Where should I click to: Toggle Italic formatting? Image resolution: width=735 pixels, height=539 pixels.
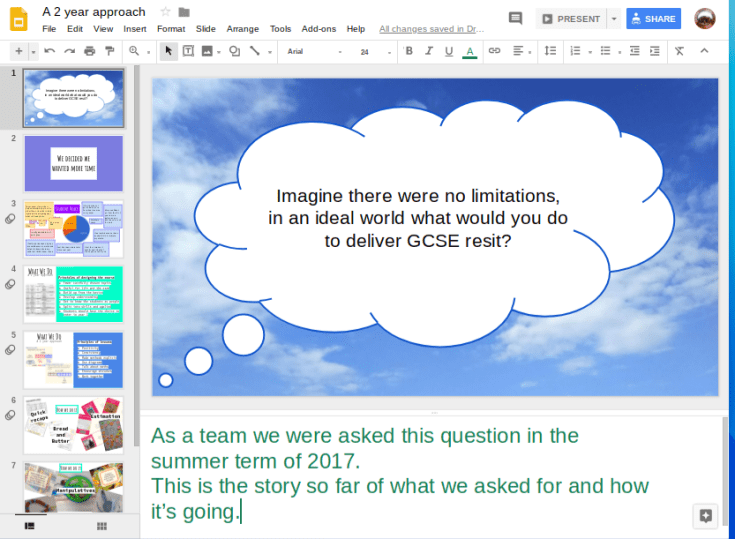pyautogui.click(x=428, y=51)
